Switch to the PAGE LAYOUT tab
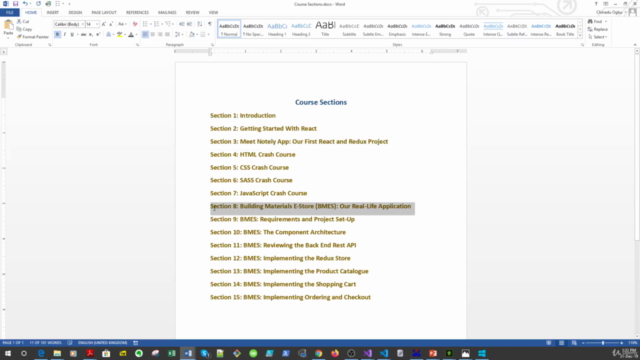 [104, 13]
